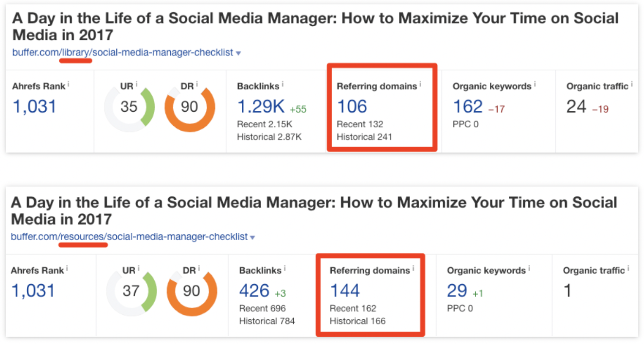Click the Organic keywords info icon above 162
The image size is (644, 344).
[535, 85]
